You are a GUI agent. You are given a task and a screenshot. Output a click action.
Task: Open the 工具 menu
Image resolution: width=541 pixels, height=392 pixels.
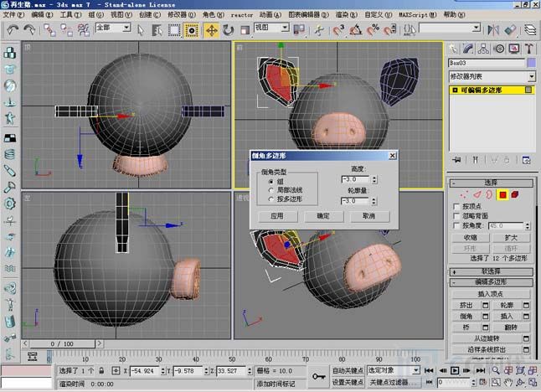pos(70,15)
